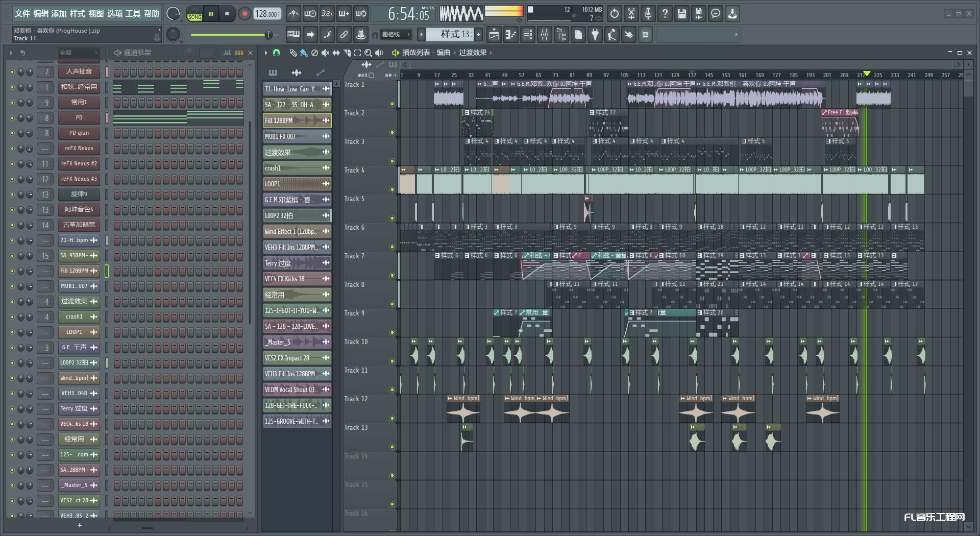Image resolution: width=980 pixels, height=536 pixels.
Task: Select the playlist zoom magnifier tool
Action: 369,53
